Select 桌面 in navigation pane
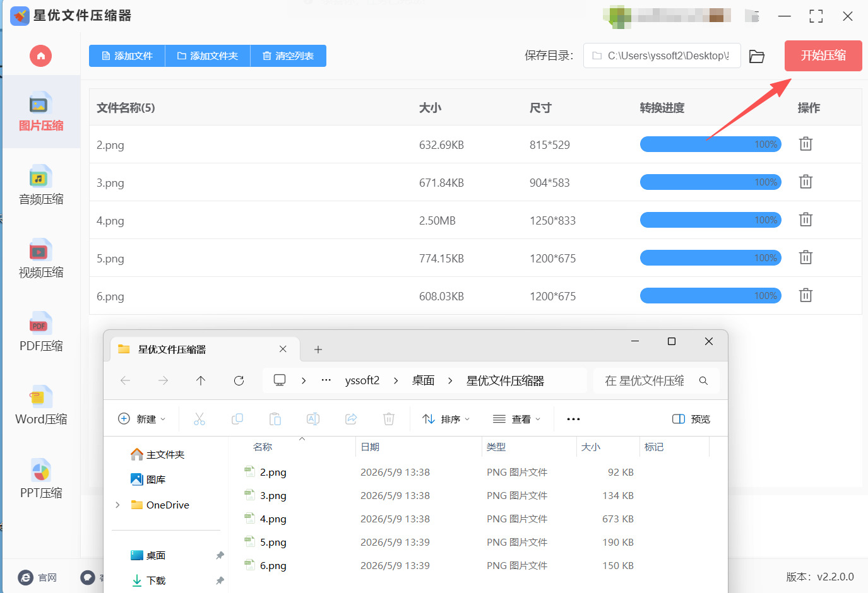The width and height of the screenshot is (868, 593). coord(148,555)
